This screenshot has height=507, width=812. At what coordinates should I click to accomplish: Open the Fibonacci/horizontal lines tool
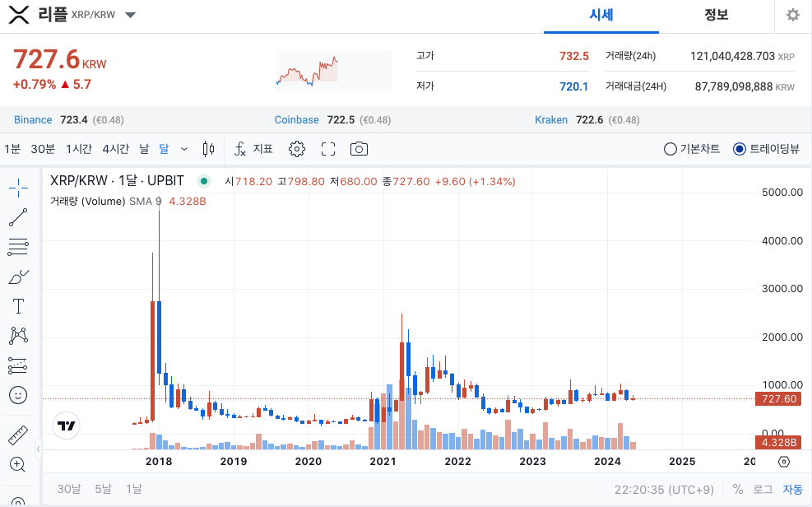(x=18, y=247)
